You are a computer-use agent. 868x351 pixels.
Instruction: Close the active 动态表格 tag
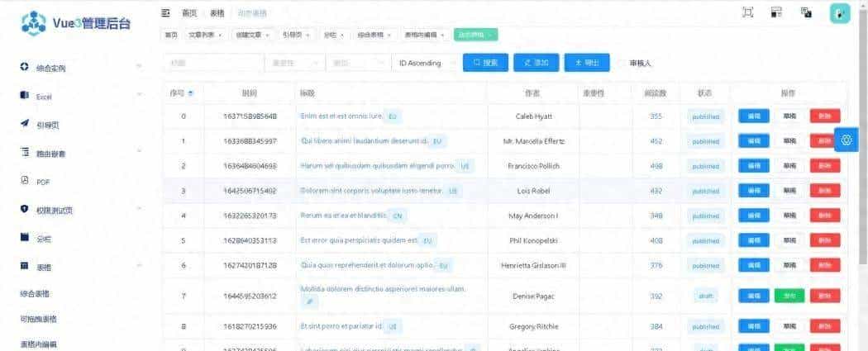tap(489, 35)
